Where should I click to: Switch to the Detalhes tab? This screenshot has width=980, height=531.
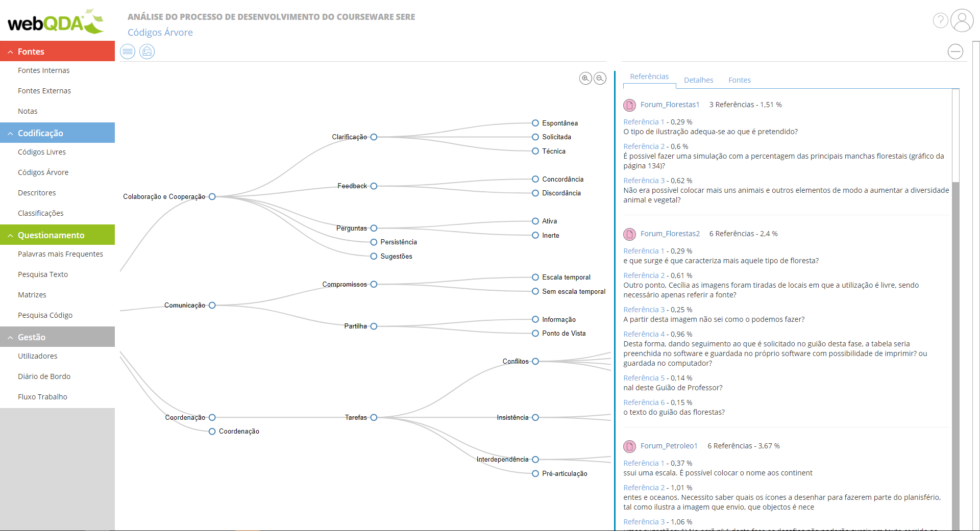pos(698,80)
